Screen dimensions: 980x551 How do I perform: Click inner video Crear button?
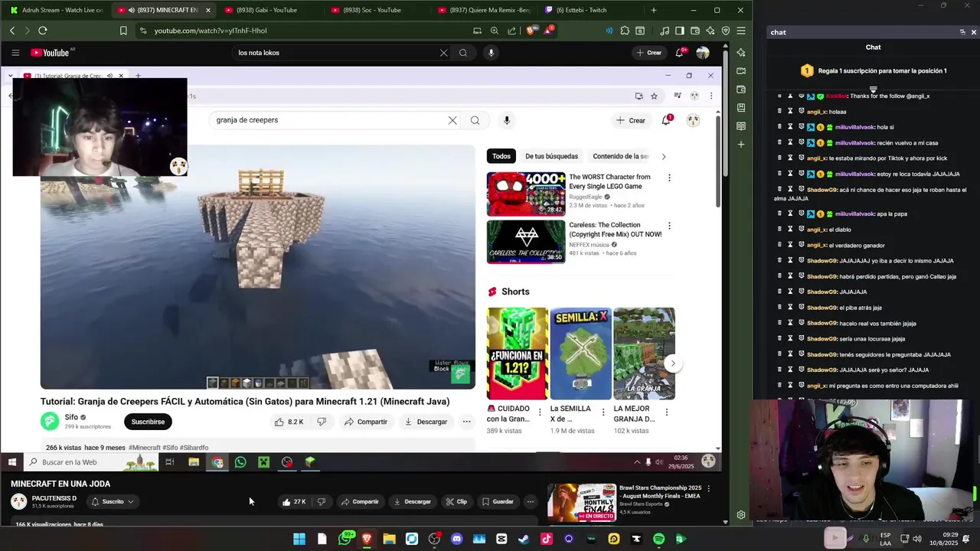coord(631,120)
